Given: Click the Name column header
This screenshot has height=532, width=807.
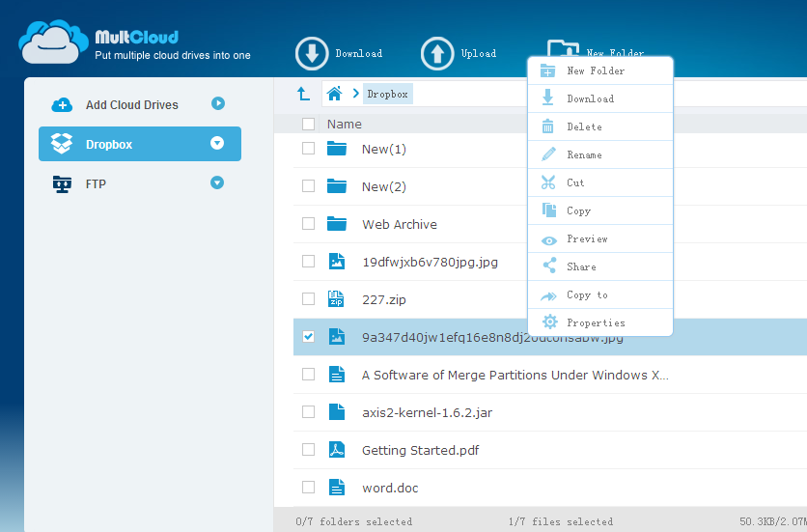Looking at the screenshot, I should tap(345, 124).
